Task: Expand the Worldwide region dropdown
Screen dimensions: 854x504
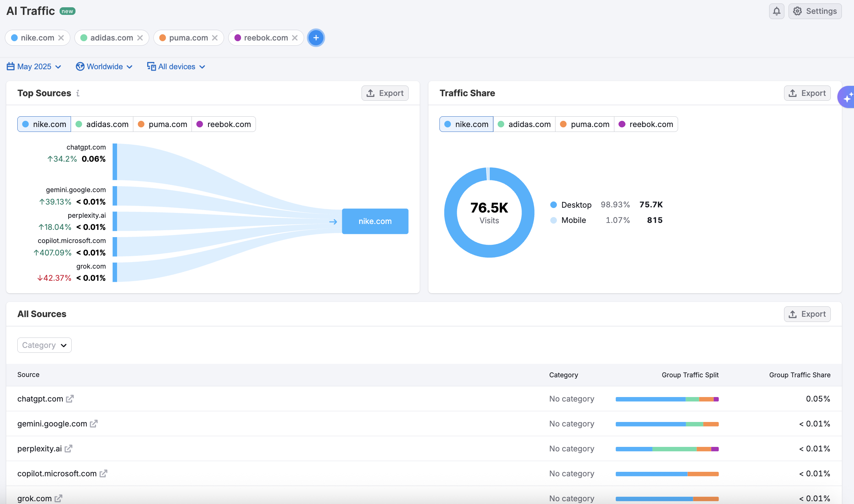Action: pos(104,66)
